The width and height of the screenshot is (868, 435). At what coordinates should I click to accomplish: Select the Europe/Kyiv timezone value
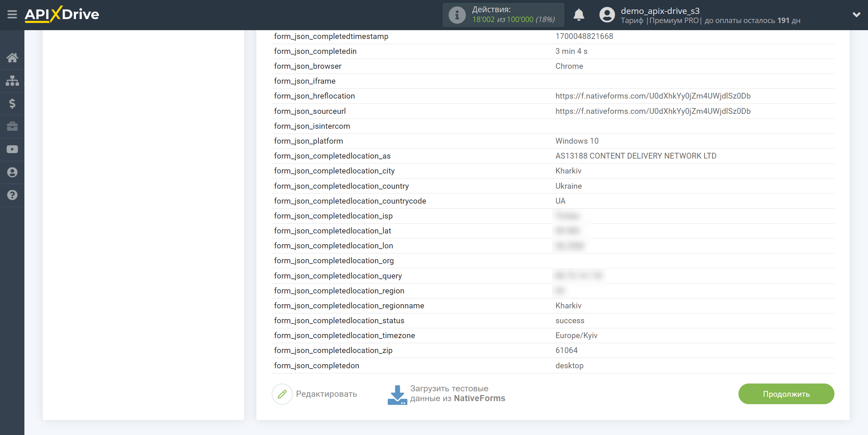[576, 335]
